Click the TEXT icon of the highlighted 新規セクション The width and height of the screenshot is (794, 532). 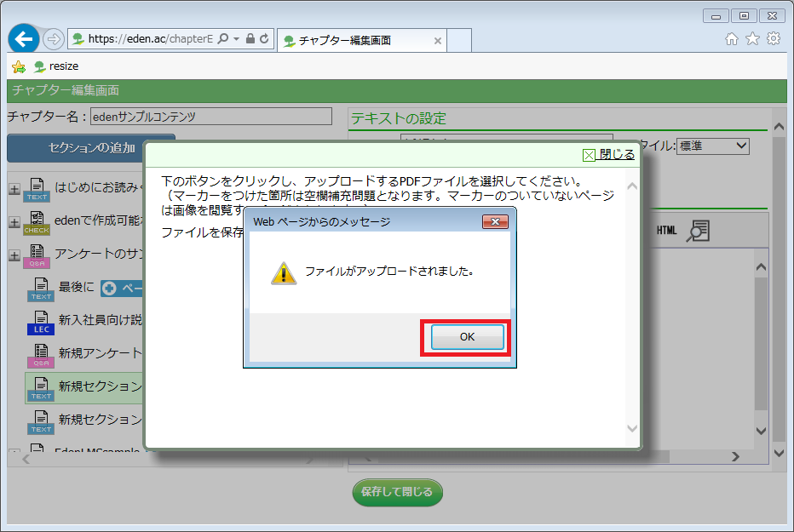click(41, 389)
